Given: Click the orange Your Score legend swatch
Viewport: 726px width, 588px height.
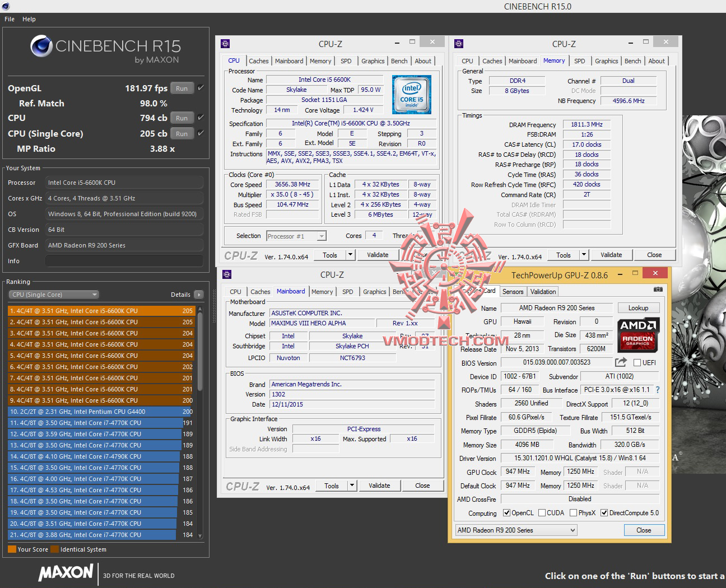Looking at the screenshot, I should coord(12,549).
